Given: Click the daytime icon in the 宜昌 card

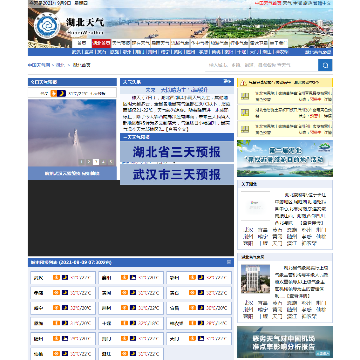Looking at the screenshot, I should pos(192,308).
